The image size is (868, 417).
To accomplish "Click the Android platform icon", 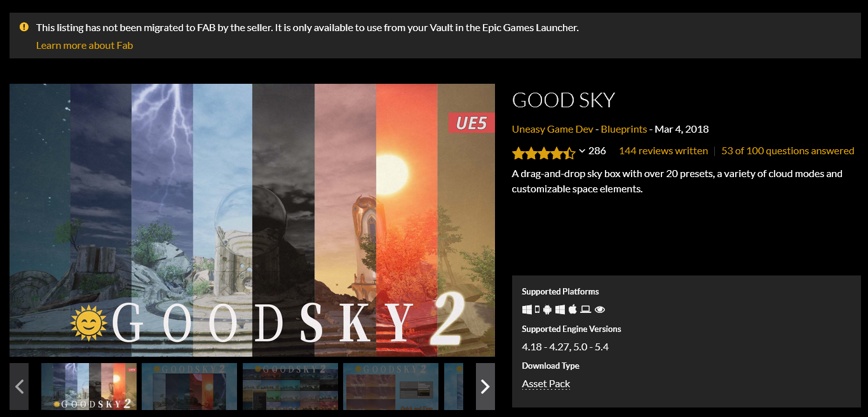I will tap(547, 310).
